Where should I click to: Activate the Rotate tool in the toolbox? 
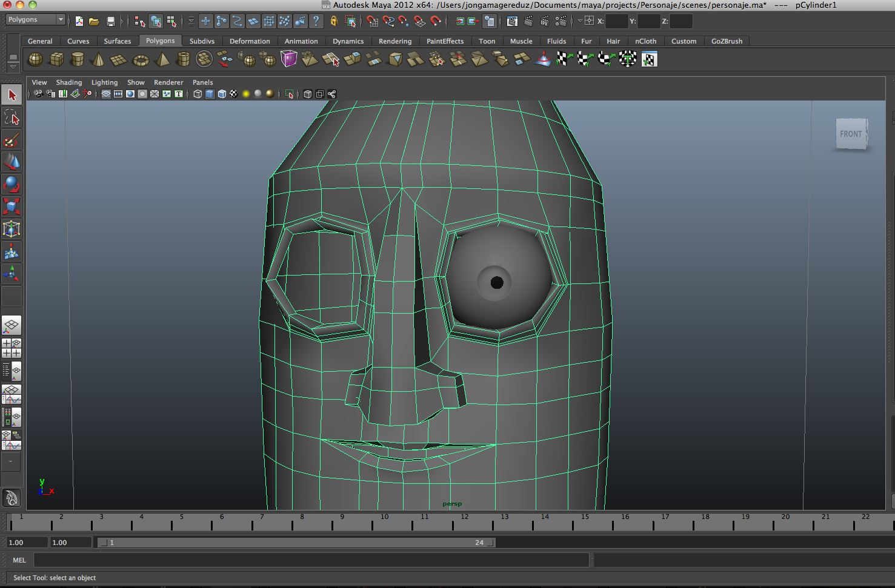12,184
